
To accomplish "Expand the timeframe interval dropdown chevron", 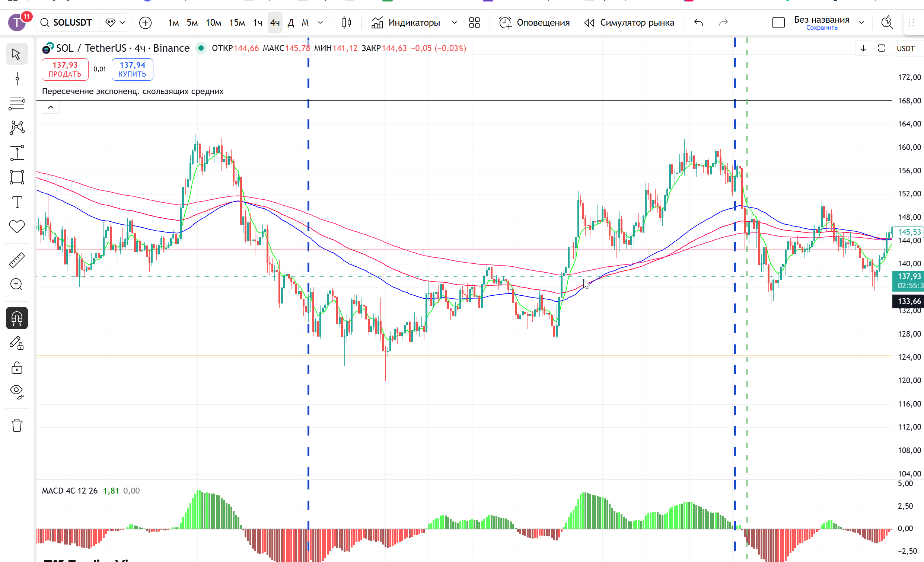I will (320, 23).
